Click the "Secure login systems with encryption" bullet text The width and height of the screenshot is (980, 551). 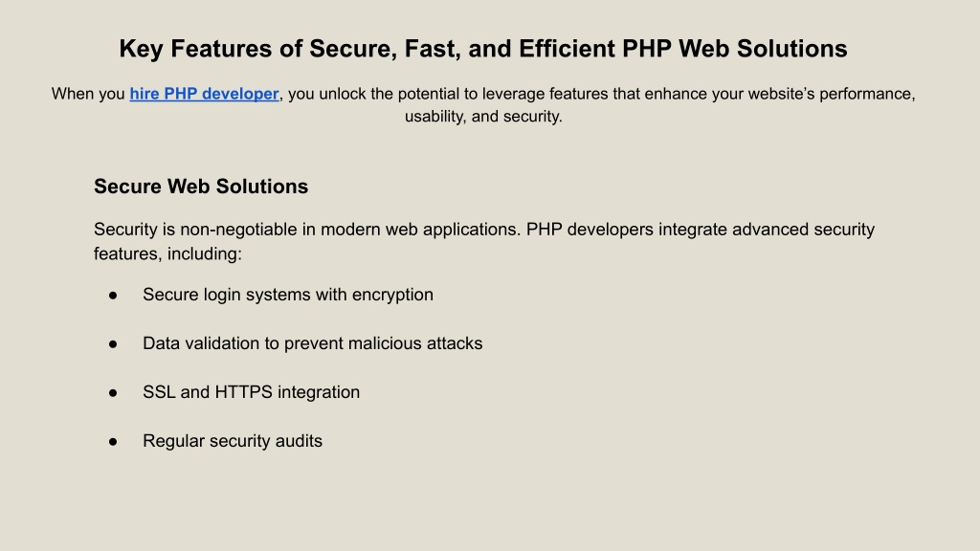point(287,295)
